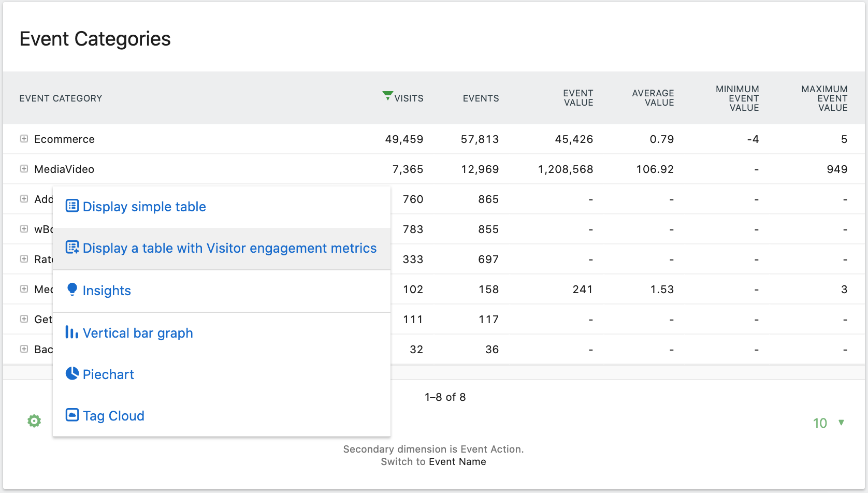
Task: Click the visitor engagement metrics table icon
Action: point(72,248)
